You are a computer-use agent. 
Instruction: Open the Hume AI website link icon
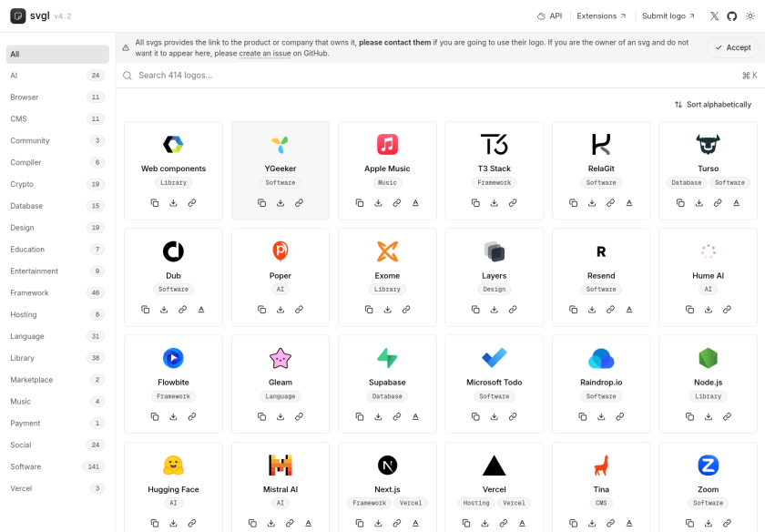(x=727, y=310)
